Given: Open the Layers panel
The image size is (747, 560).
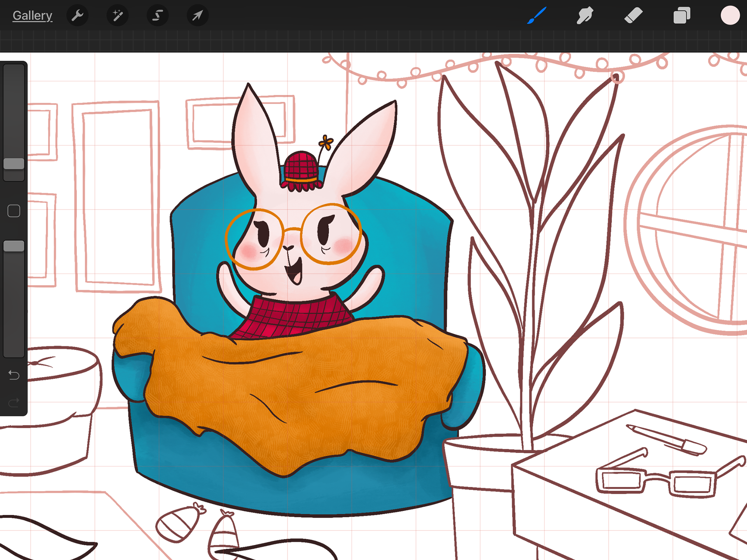Looking at the screenshot, I should point(682,16).
